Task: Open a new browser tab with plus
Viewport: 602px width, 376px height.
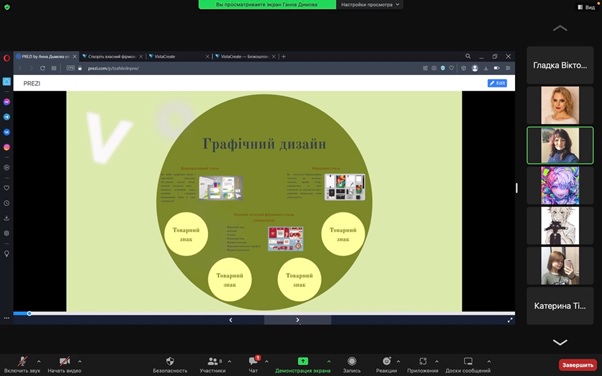Action: point(283,56)
